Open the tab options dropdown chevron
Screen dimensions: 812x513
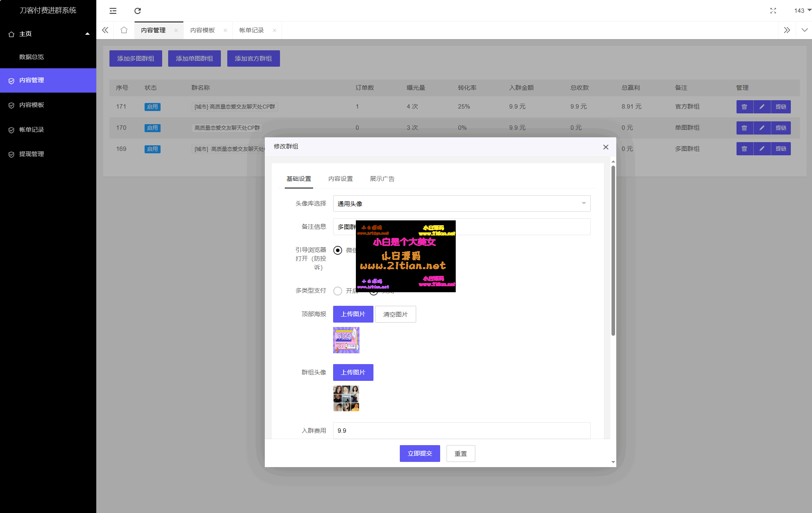coord(804,30)
